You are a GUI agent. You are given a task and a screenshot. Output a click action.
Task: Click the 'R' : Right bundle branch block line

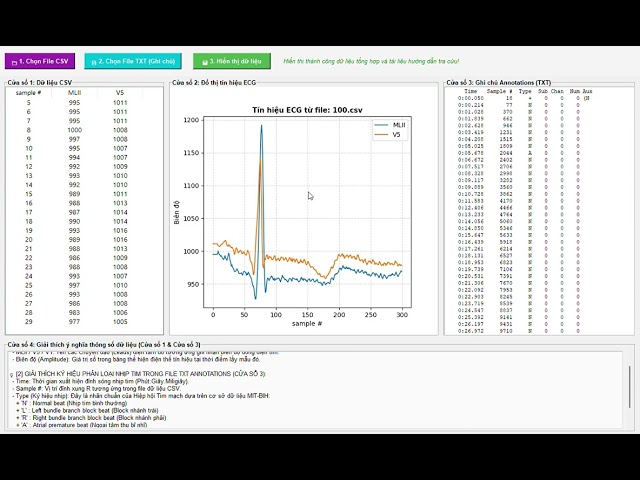(91, 418)
